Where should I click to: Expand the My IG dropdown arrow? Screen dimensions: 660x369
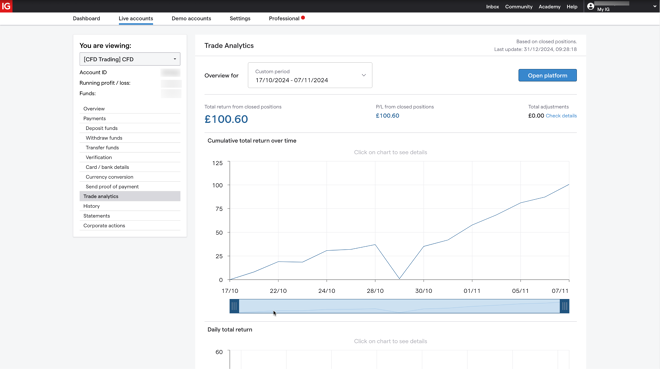[x=655, y=6]
